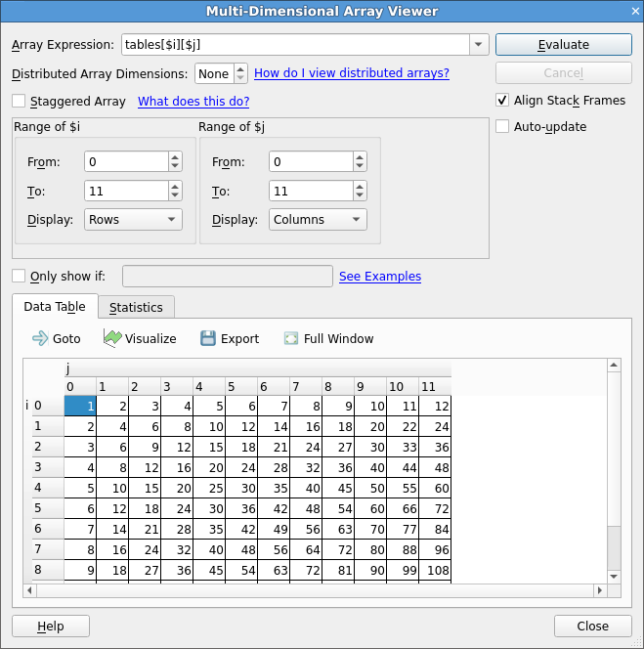Enable the Auto-update checkbox
Screen dimensions: 644x649
(502, 126)
